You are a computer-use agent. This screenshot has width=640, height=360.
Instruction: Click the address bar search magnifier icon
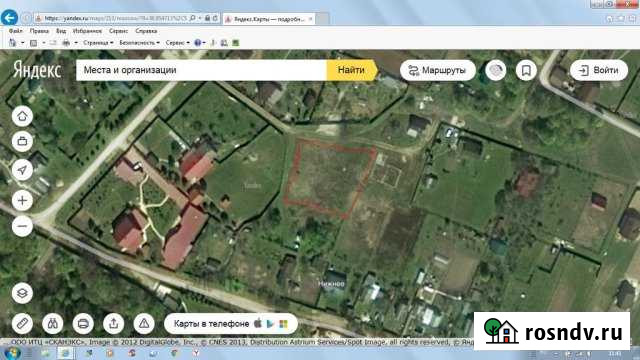(193, 18)
